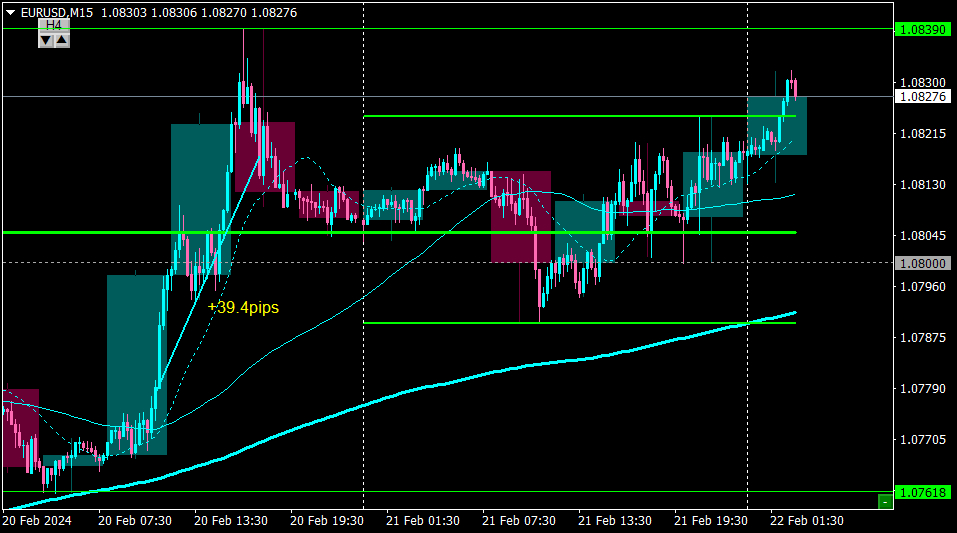The width and height of the screenshot is (957, 533).
Task: Open the triangle menu beside EURUSD,M15
Action: [10, 13]
